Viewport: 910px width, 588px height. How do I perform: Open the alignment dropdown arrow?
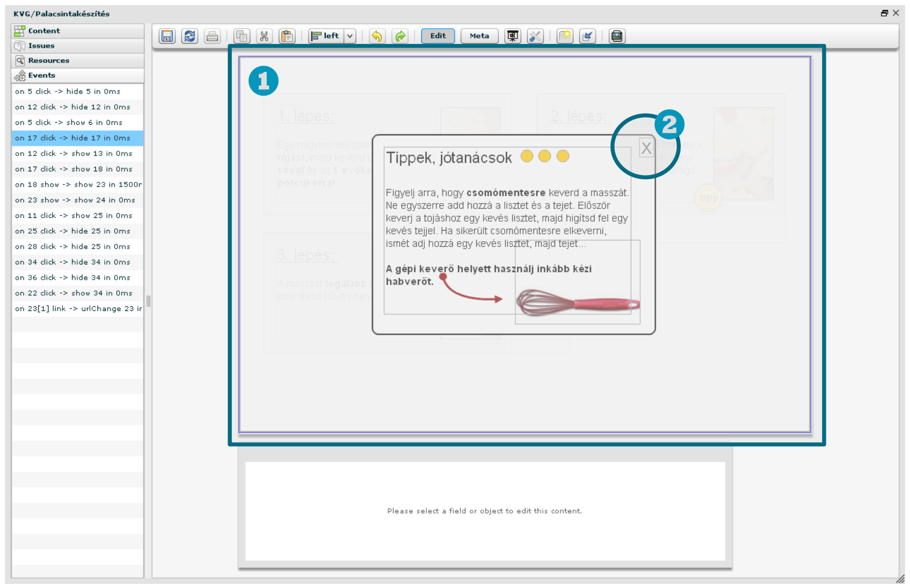pos(350,36)
